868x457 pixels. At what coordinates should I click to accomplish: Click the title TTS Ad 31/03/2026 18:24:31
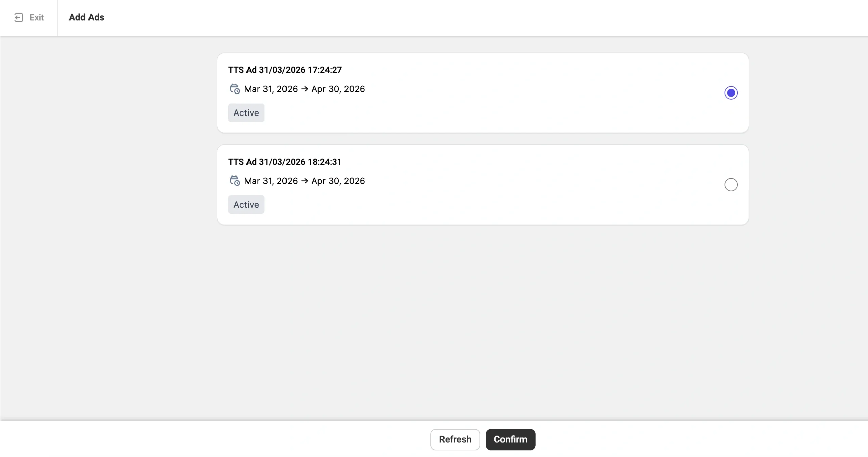tap(285, 162)
